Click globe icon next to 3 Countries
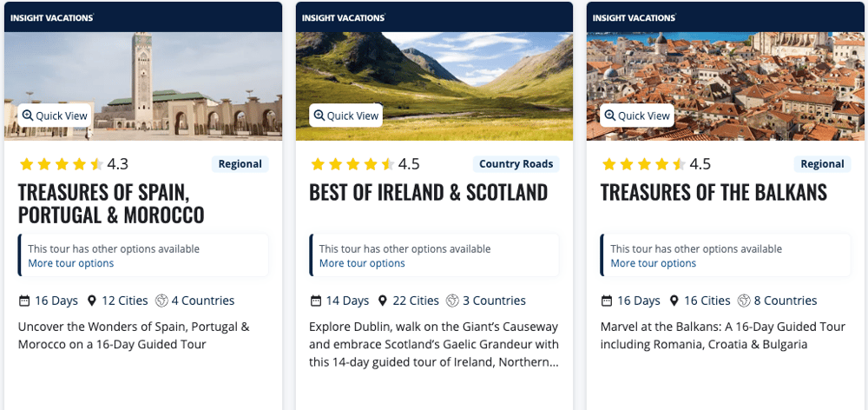Viewport: 868px width, 410px height. (452, 301)
